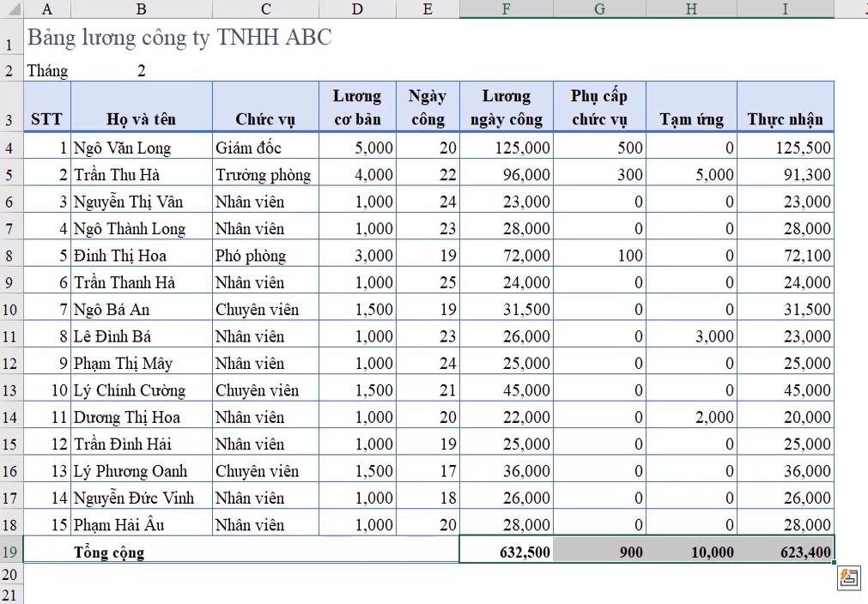Select the cell 'Ngô Bá An'
The height and width of the screenshot is (604, 868).
pos(141,309)
